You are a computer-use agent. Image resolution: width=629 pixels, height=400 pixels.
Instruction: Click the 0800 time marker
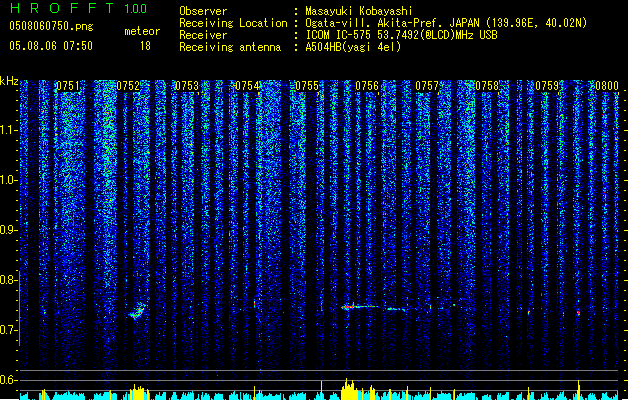point(607,86)
